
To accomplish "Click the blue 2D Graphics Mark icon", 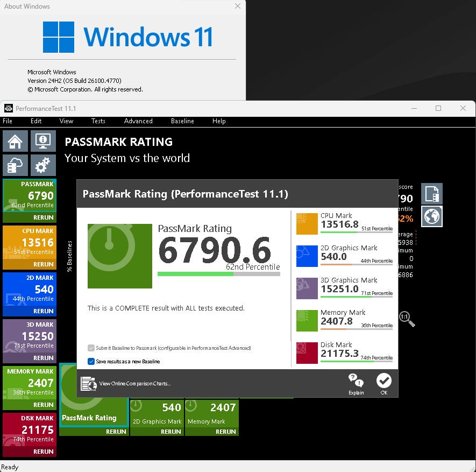I will point(307,256).
